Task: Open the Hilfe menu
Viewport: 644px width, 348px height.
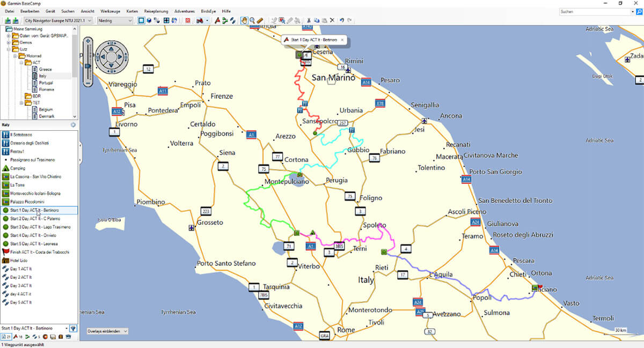Action: click(226, 11)
